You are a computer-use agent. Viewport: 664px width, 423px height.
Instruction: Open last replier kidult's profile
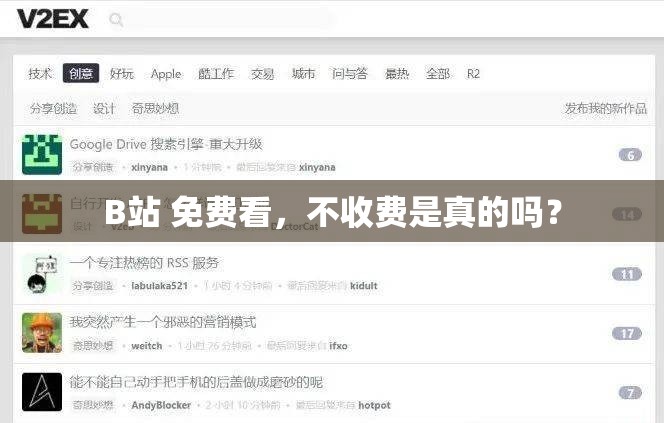point(364,286)
